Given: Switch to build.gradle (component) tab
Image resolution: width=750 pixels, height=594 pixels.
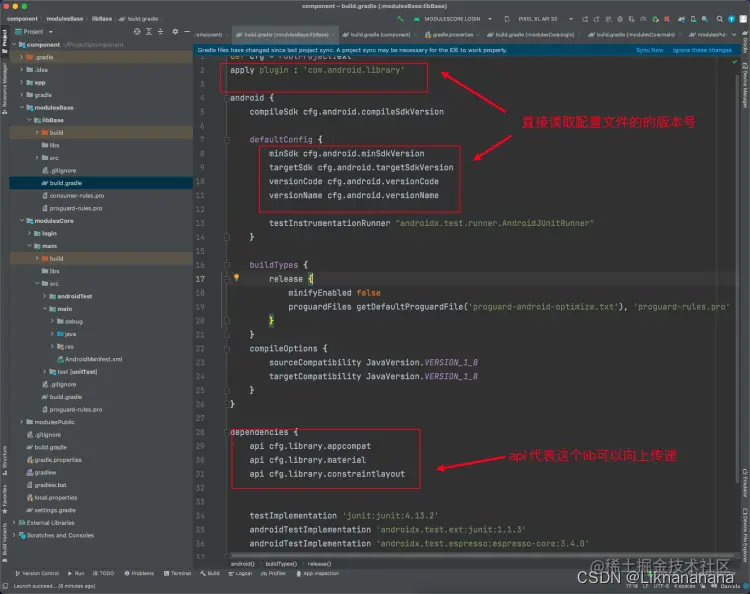Looking at the screenshot, I should pos(379,34).
